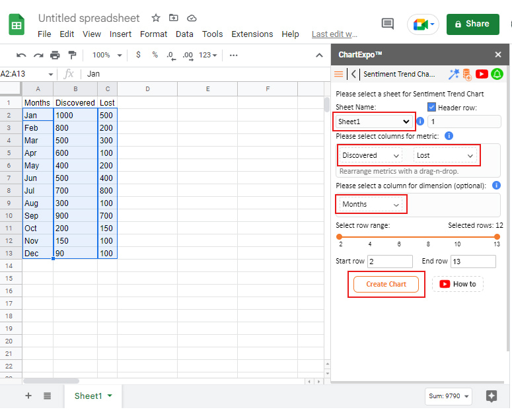Open the Lost metric dropdown
Viewport: 512px width, 420px height.
445,155
